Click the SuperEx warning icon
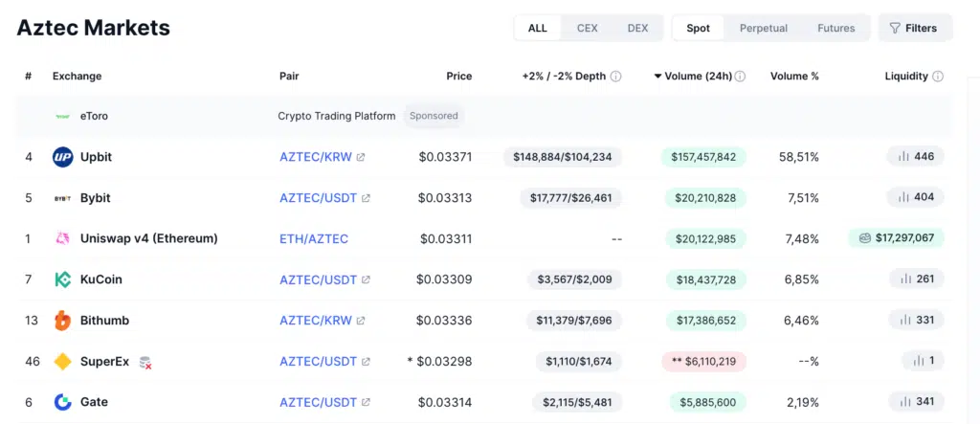This screenshot has width=980, height=424. pos(145,362)
